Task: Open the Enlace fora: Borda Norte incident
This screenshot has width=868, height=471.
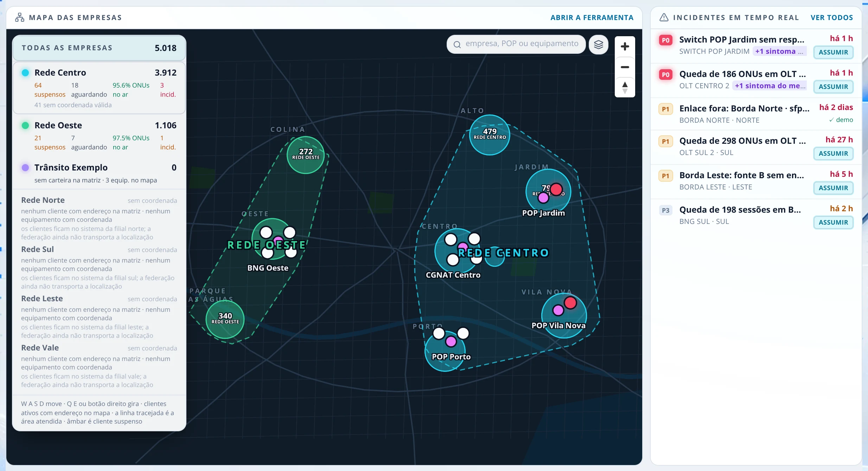Action: (756, 114)
